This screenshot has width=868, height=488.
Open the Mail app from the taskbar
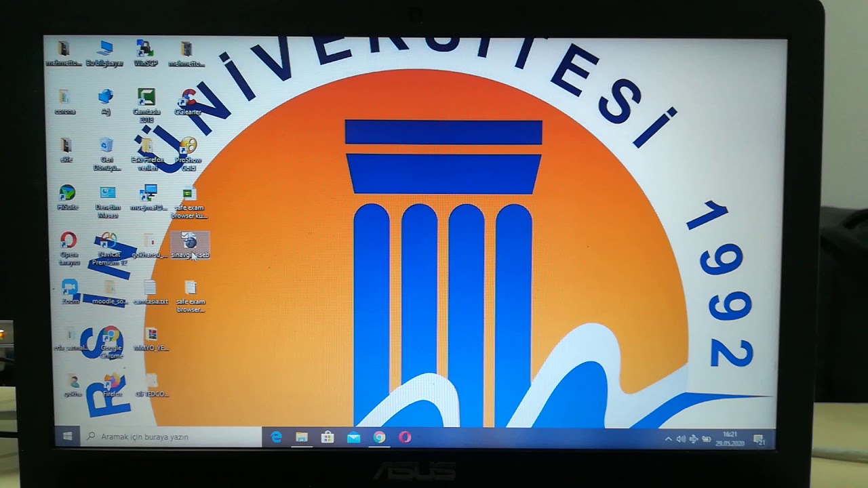coord(353,437)
